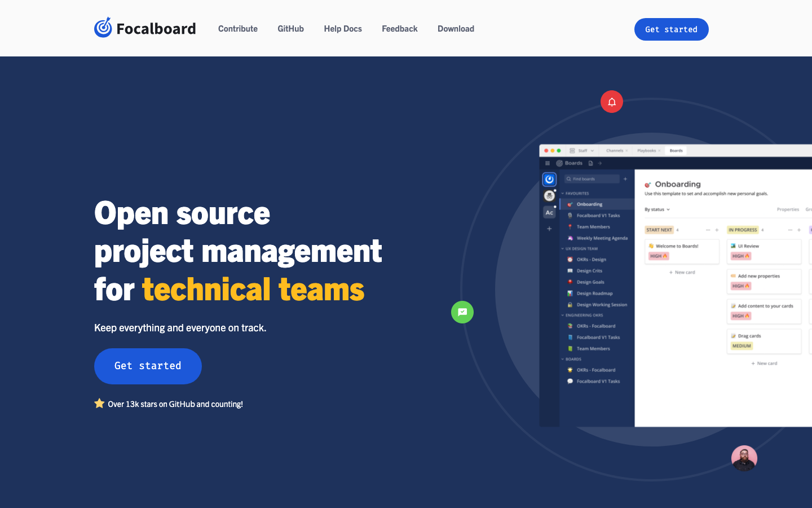Switch to the Channels tab
Screen dimensions: 812x508
pos(615,151)
